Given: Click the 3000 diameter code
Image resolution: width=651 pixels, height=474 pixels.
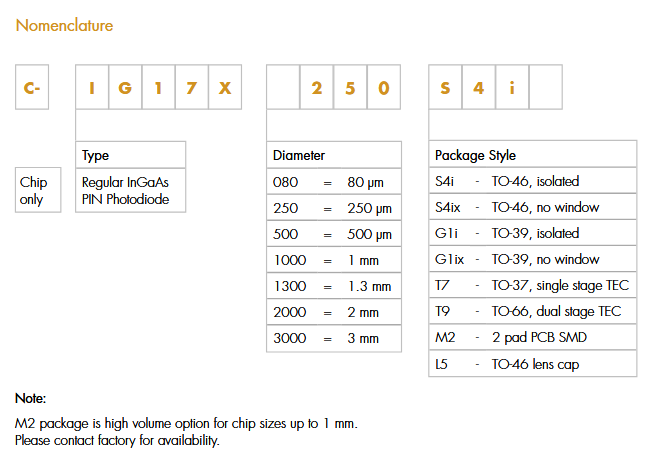Looking at the screenshot, I should point(288,338).
